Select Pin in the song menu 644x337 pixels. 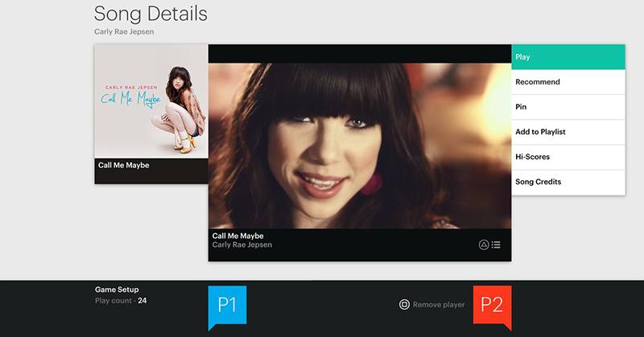[568, 107]
